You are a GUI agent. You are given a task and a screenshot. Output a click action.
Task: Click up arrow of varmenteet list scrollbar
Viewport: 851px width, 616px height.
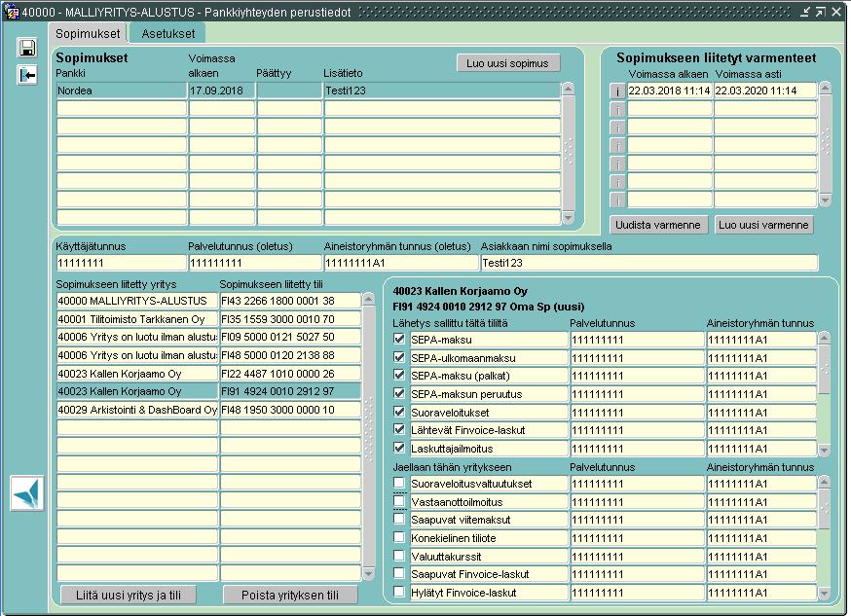[x=825, y=88]
